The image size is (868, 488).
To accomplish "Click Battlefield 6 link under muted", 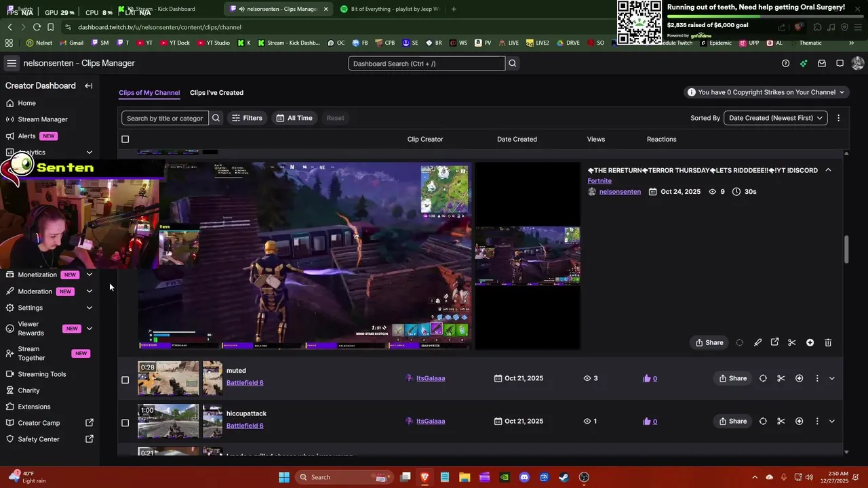I will (245, 383).
